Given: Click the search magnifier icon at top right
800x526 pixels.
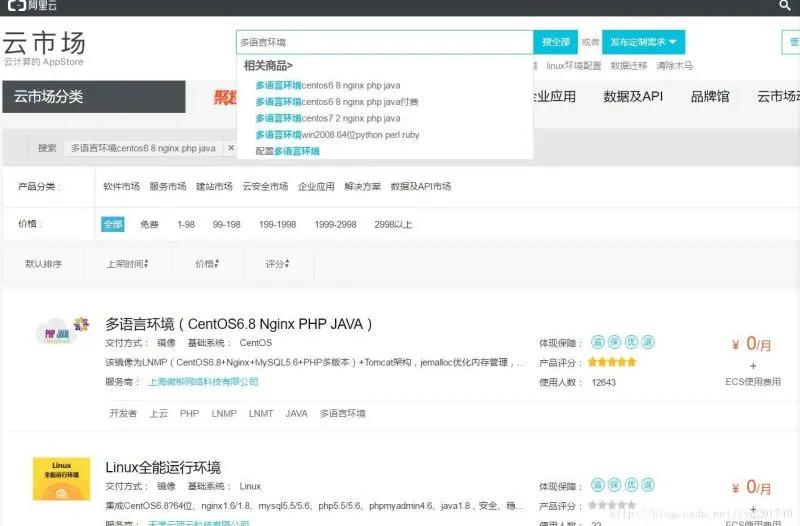Looking at the screenshot, I should click(x=784, y=7).
